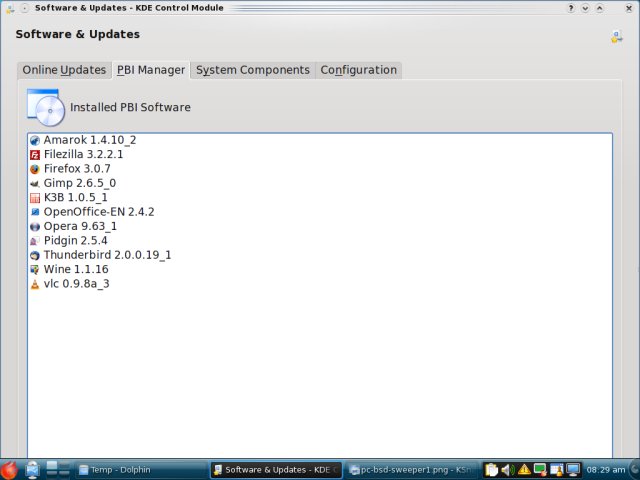Click the K3B icon in the installed list
This screenshot has width=640, height=480.
[x=35, y=198]
